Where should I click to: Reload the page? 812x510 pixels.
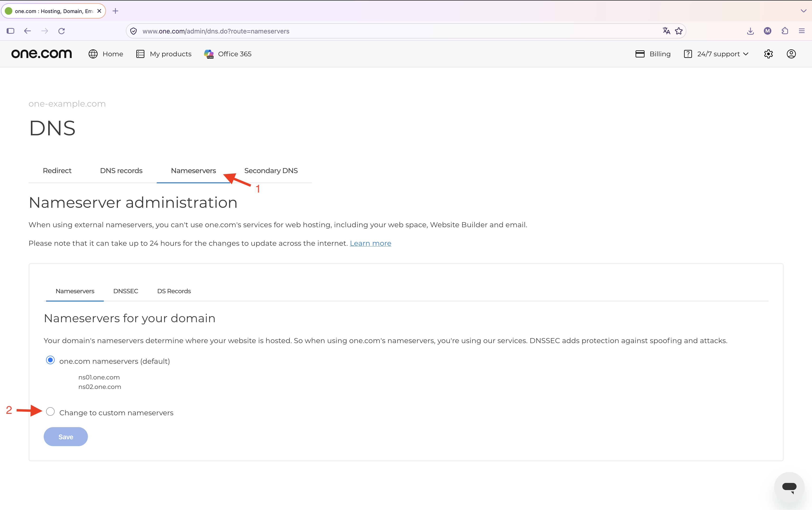(61, 31)
